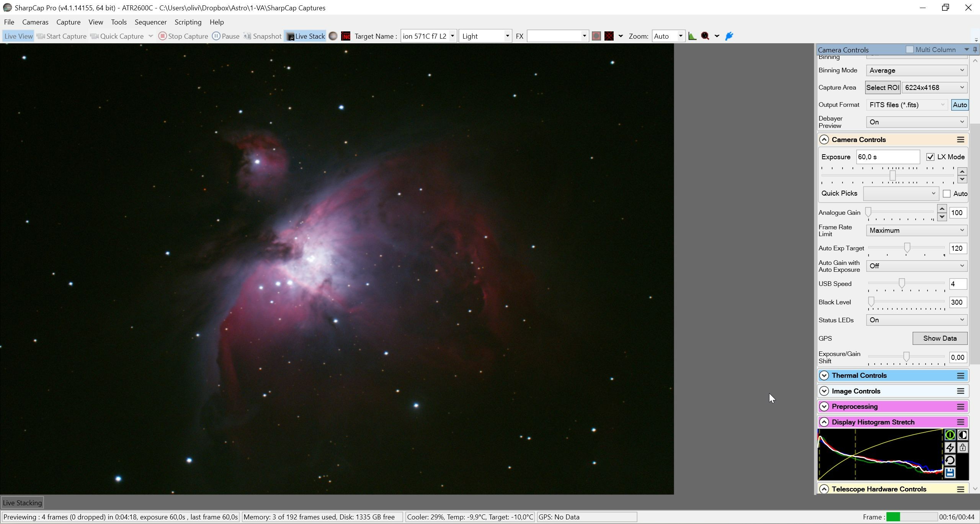This screenshot has width=980, height=524.
Task: Open the Cameras menu
Action: (x=35, y=22)
